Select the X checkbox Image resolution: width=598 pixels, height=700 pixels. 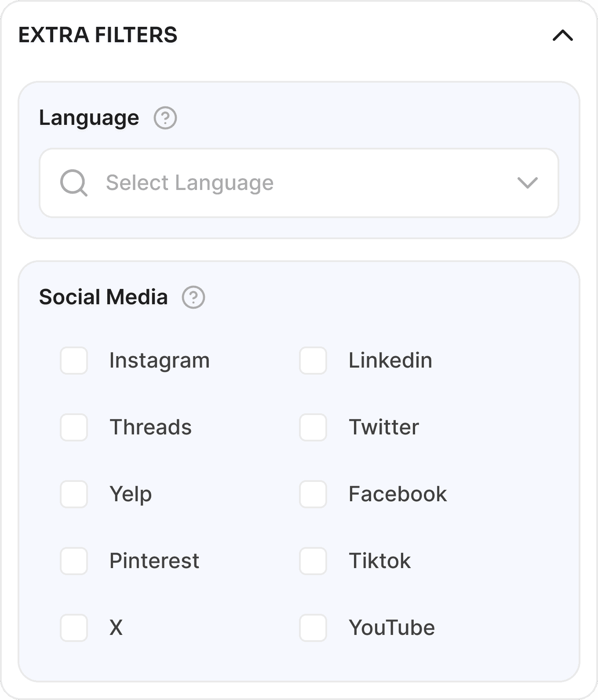(74, 628)
